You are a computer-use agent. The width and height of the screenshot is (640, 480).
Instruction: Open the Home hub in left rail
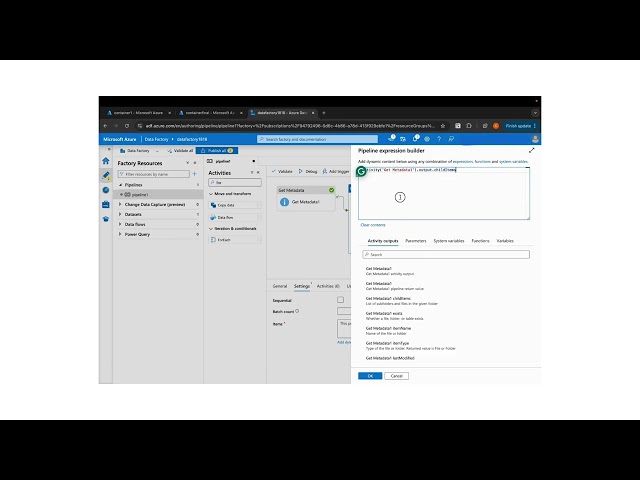pos(106,161)
